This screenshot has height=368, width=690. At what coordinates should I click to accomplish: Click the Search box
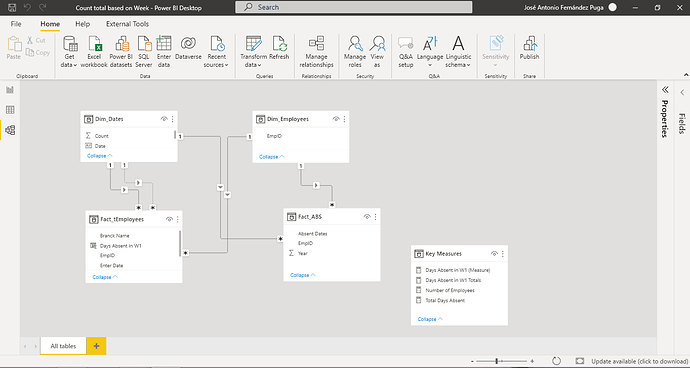[354, 7]
